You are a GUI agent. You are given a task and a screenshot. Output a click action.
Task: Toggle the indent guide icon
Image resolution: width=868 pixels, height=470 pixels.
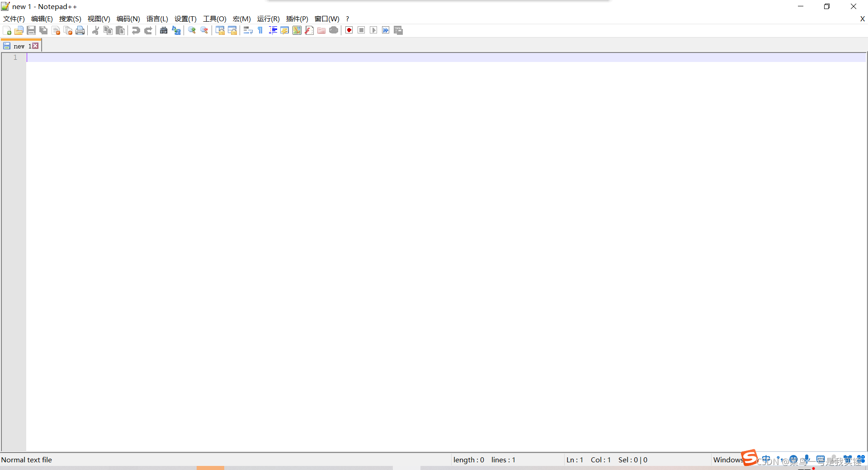273,30
